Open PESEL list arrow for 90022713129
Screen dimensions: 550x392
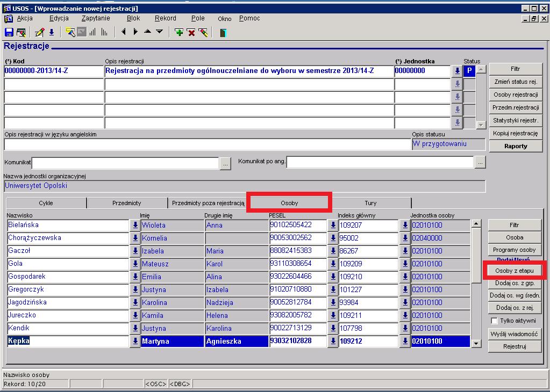tap(333, 328)
